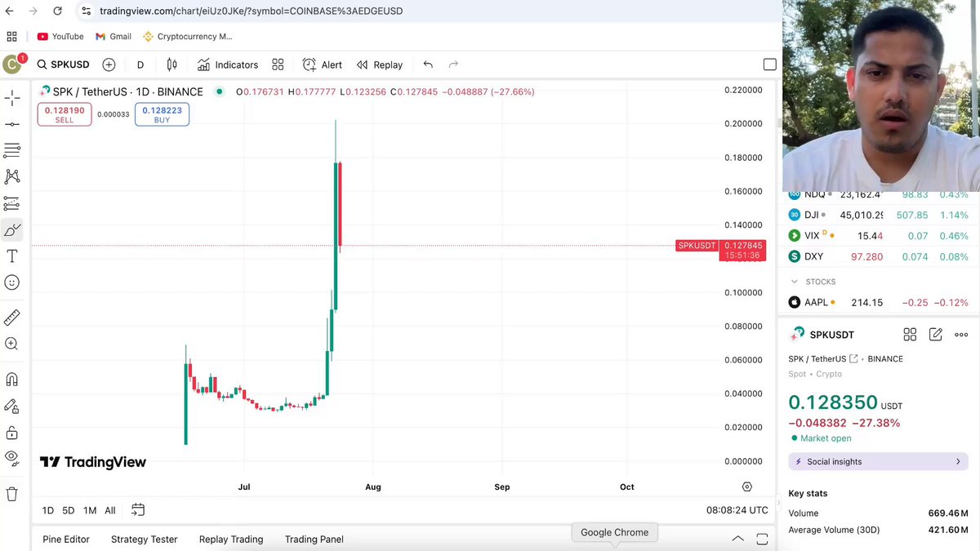Click the undo arrow in the toolbar
This screenshot has width=980, height=551.
click(x=428, y=64)
